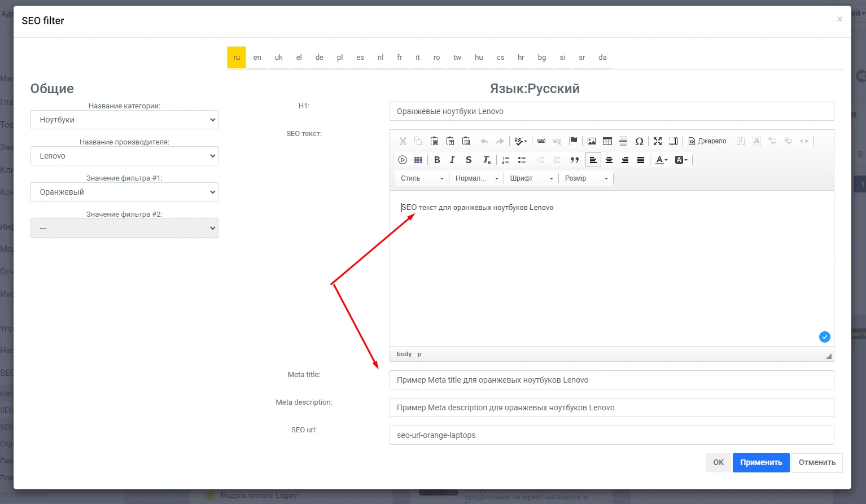Image resolution: width=866 pixels, height=504 pixels.
Task: Toggle Джерело source view mode
Action: [707, 141]
